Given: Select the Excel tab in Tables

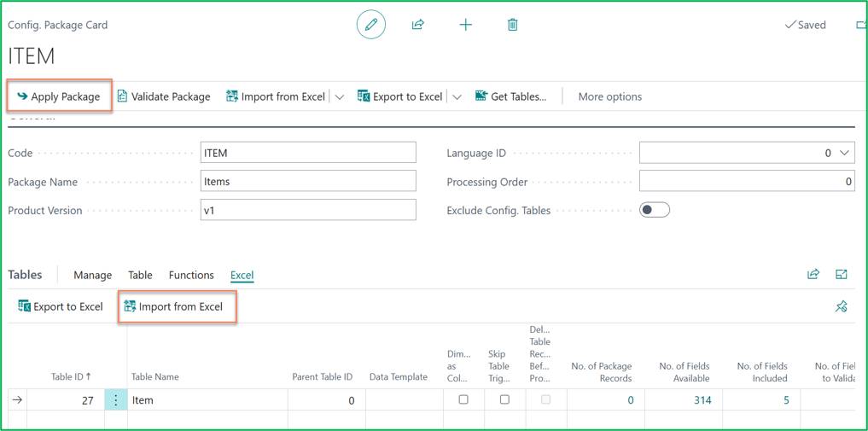Looking at the screenshot, I should (242, 275).
